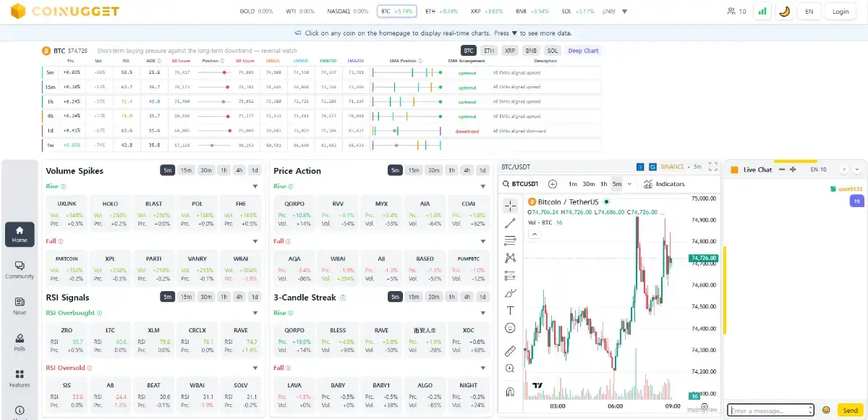The height and width of the screenshot is (420, 868).
Task: Select the text annotation tool
Action: tap(510, 310)
